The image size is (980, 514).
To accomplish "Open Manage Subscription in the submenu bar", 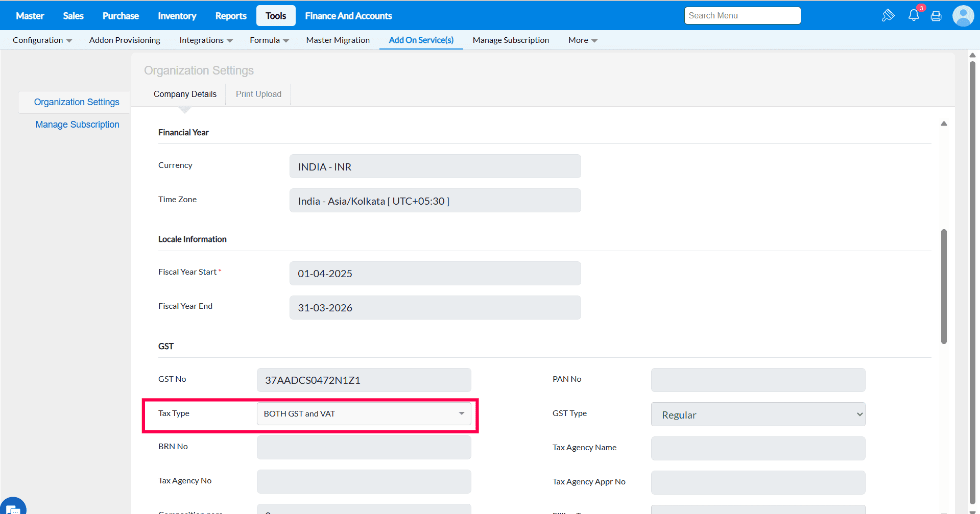I will pyautogui.click(x=511, y=40).
